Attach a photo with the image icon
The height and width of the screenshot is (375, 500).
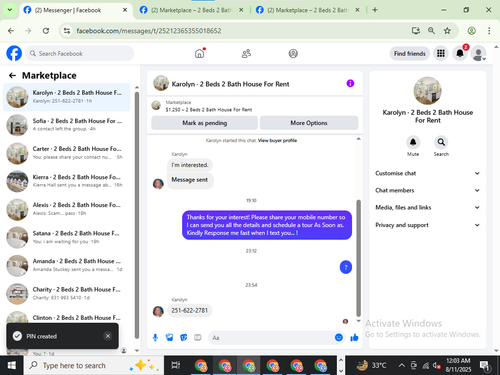pos(170,338)
